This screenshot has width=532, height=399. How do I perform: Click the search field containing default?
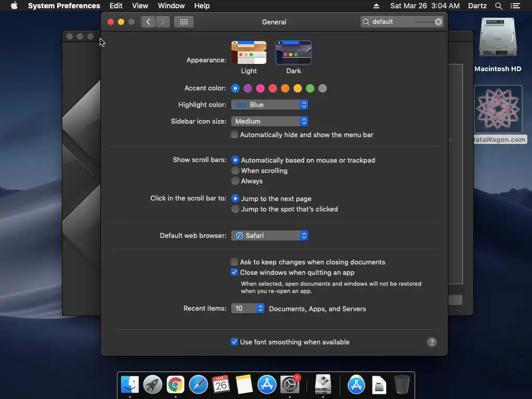tap(402, 22)
